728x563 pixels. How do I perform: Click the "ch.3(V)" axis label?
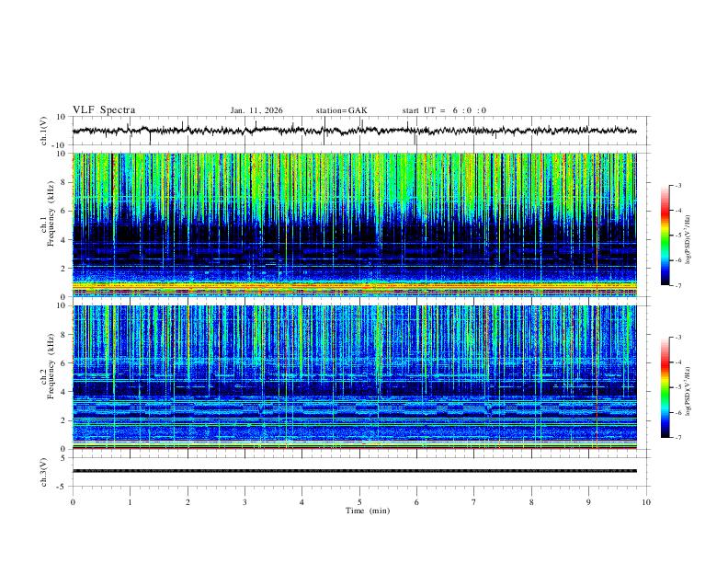pos(44,472)
